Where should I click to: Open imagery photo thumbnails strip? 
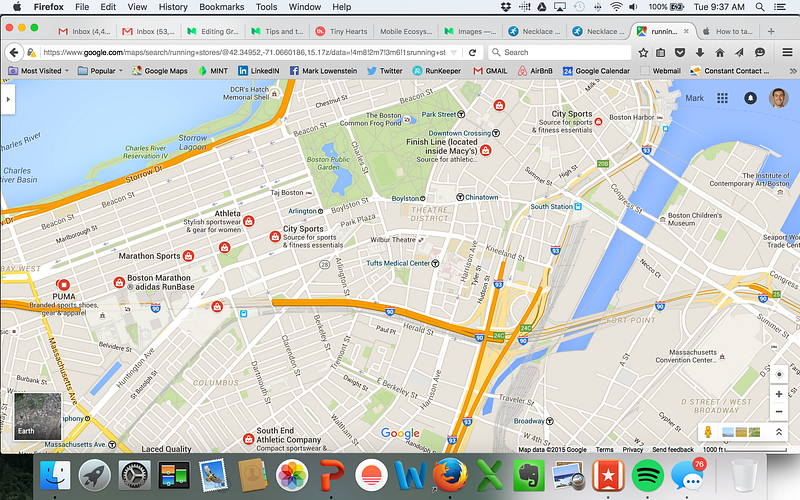tap(741, 432)
